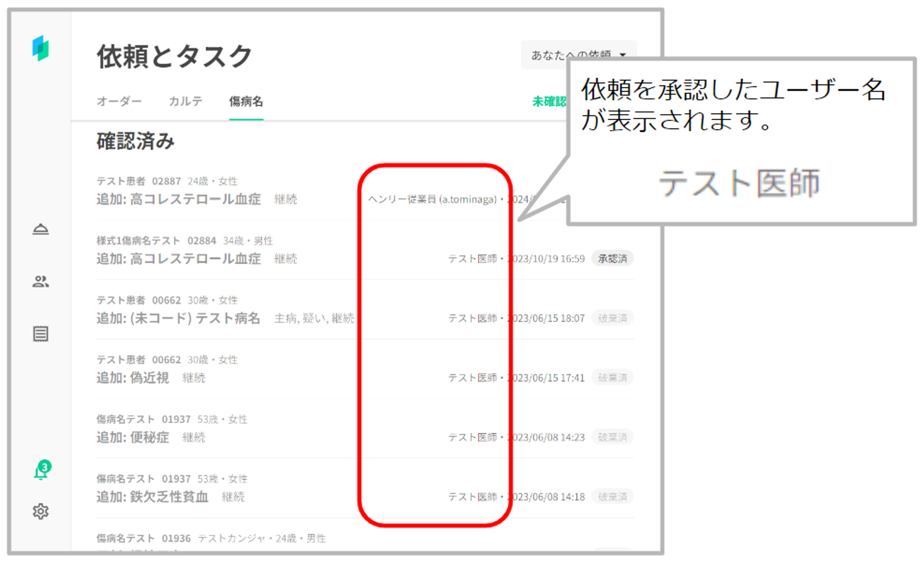Image resolution: width=924 pixels, height=563 pixels.
Task: Click the 承認済 status badge
Action: tap(612, 259)
